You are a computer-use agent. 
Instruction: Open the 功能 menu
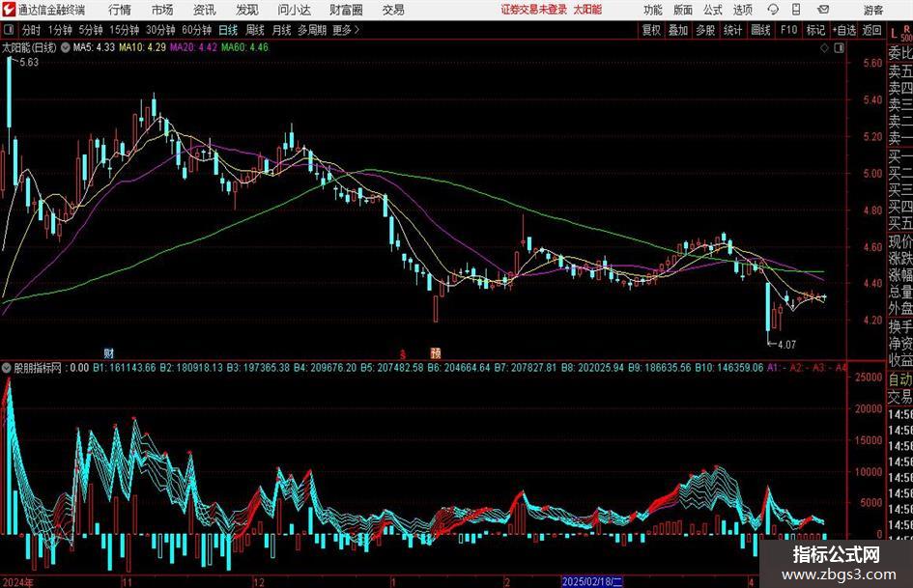tap(653, 10)
